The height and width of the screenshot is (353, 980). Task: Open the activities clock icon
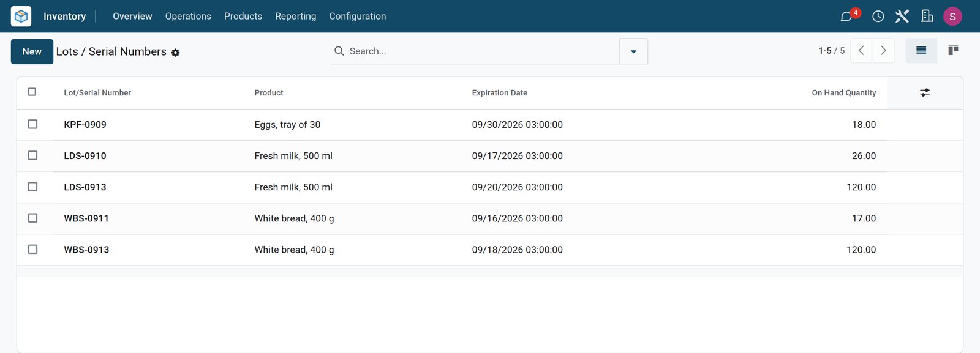click(878, 17)
